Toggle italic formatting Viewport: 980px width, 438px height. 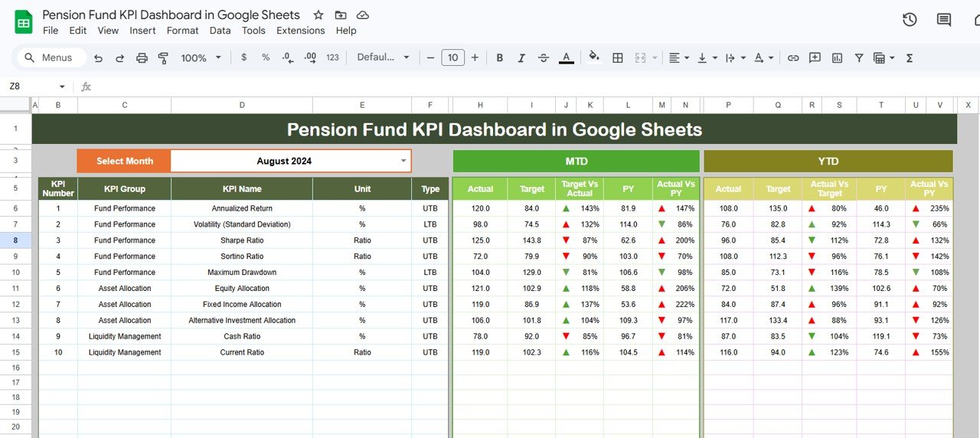tap(521, 57)
